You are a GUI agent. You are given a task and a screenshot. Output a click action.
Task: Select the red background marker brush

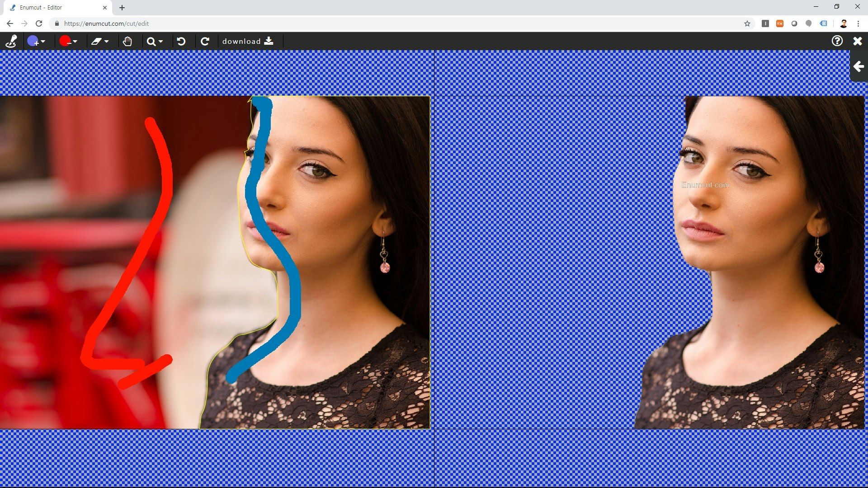(x=65, y=41)
